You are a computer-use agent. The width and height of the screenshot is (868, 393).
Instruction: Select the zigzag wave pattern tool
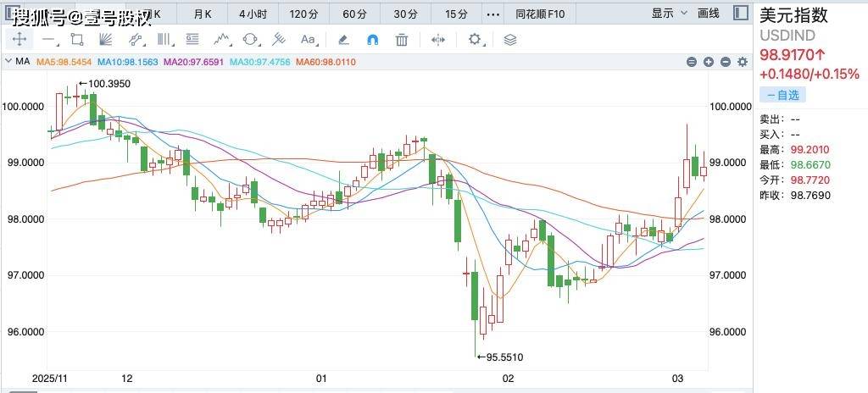pyautogui.click(x=222, y=39)
